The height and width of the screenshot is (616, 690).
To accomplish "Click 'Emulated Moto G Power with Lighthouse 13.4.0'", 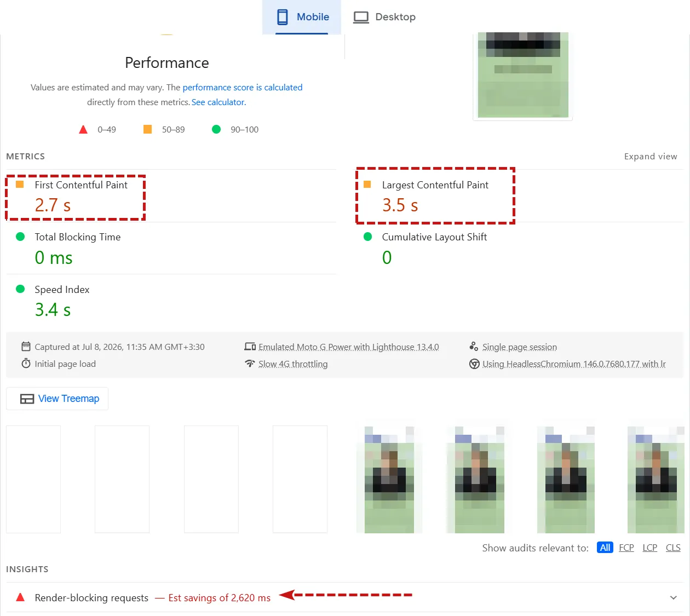I will [x=349, y=347].
